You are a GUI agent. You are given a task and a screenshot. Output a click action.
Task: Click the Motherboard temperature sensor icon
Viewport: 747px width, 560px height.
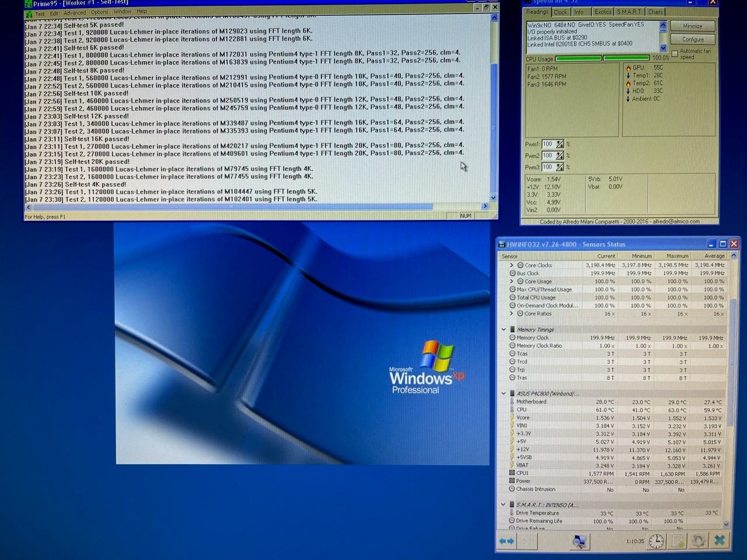[512, 402]
